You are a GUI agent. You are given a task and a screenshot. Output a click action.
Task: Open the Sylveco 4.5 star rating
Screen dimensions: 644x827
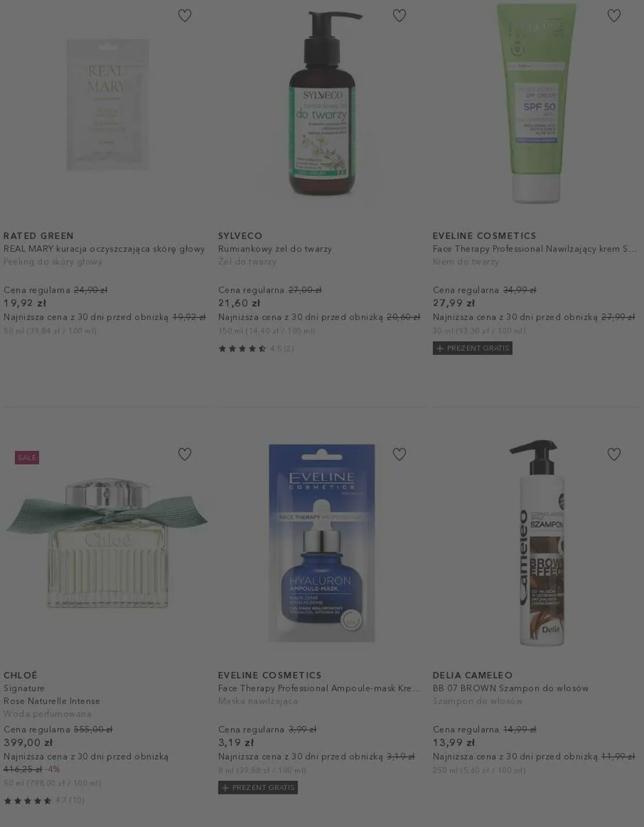[256, 349]
